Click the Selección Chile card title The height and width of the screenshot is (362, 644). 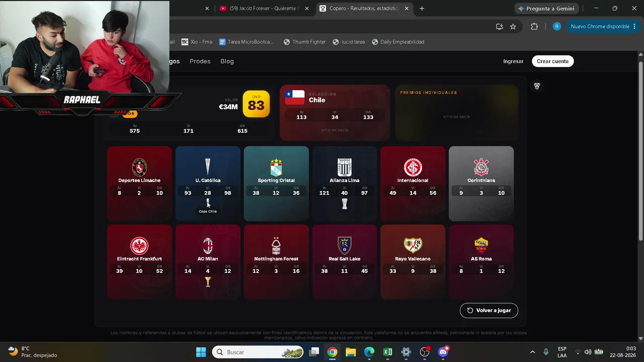(317, 100)
